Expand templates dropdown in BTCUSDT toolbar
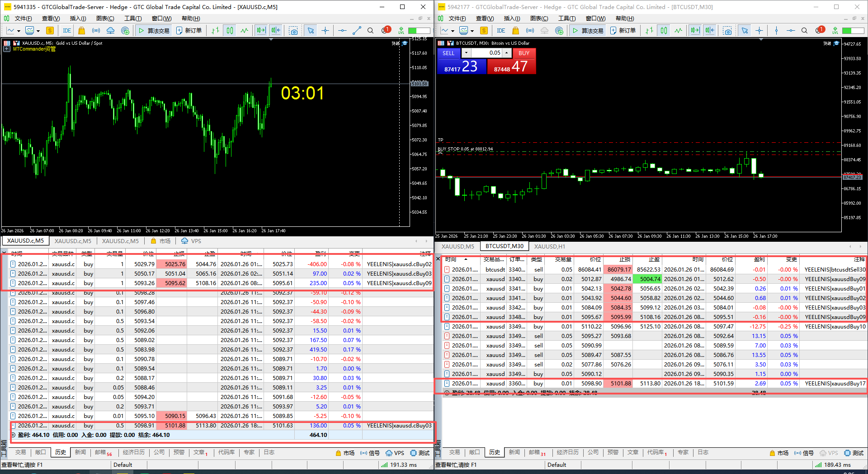868x474 pixels. (x=472, y=31)
